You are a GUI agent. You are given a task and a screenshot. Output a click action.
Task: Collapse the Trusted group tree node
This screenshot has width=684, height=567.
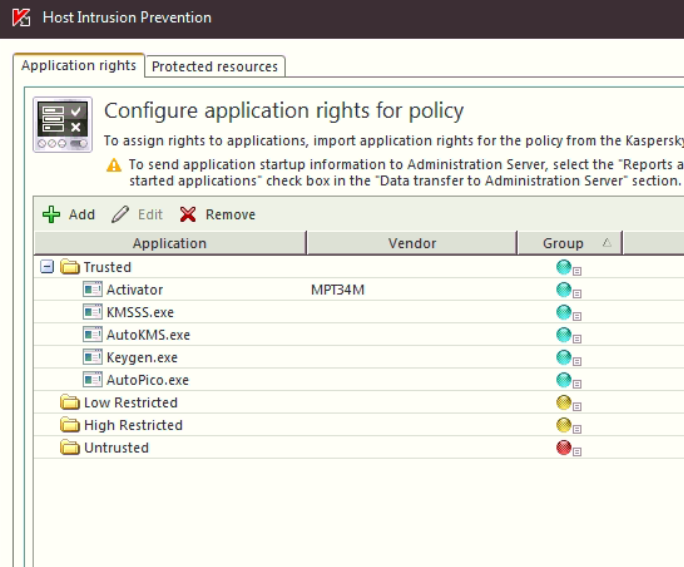pos(47,267)
